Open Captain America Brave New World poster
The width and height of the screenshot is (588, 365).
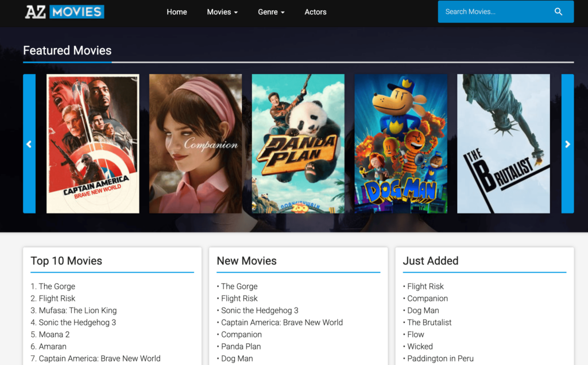click(x=92, y=144)
